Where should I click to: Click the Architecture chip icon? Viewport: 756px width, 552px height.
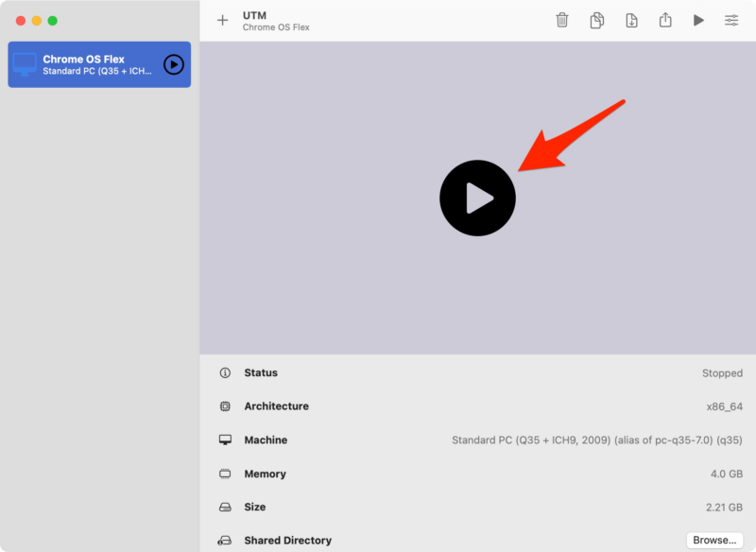tap(225, 406)
